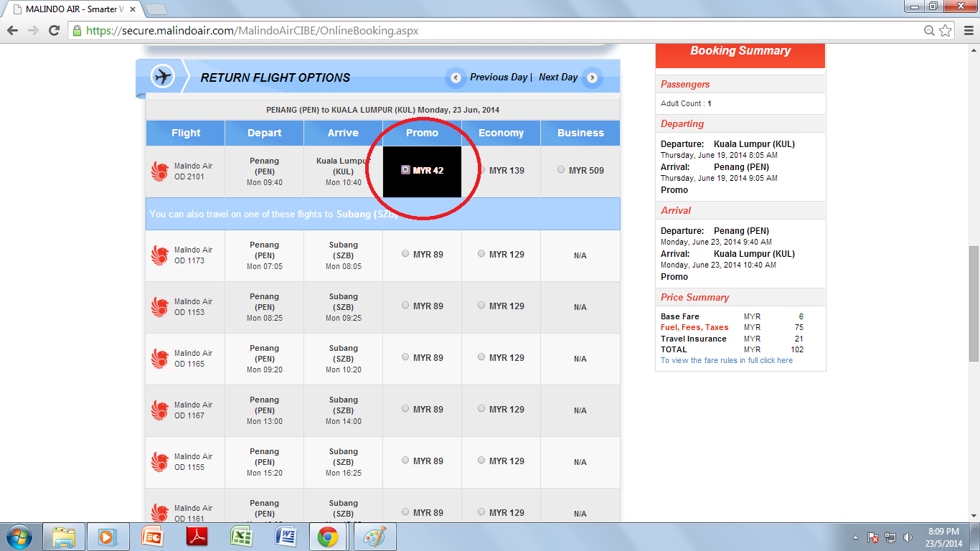The height and width of the screenshot is (551, 980).
Task: View the fare rules in full link
Action: coord(727,360)
